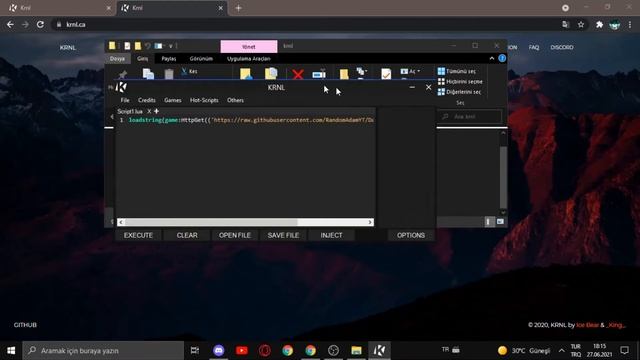Click the INJECT button

point(331,235)
